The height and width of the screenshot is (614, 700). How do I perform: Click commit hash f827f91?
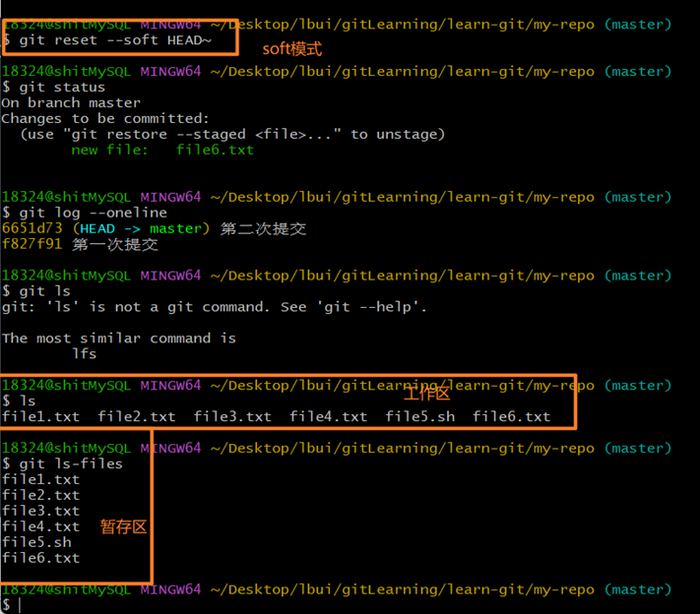(32, 244)
